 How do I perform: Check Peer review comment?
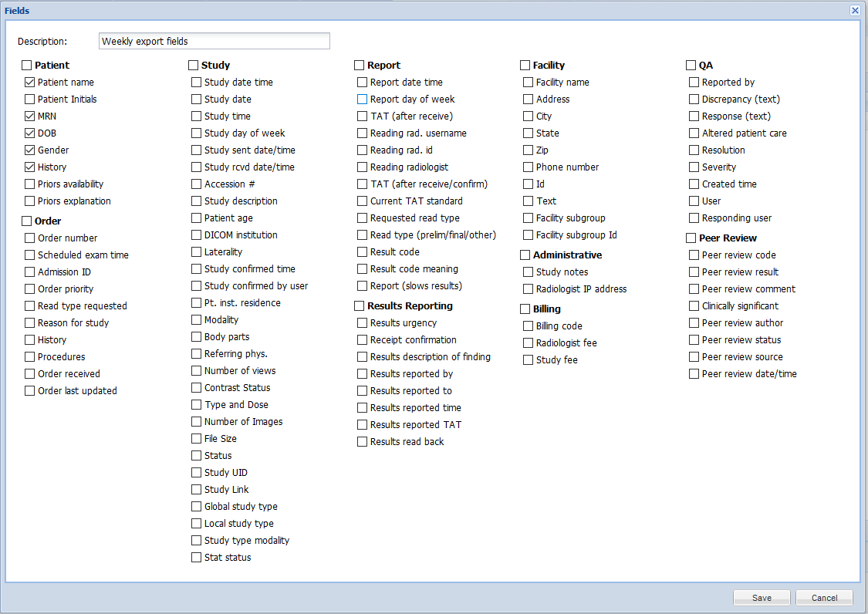(x=694, y=289)
